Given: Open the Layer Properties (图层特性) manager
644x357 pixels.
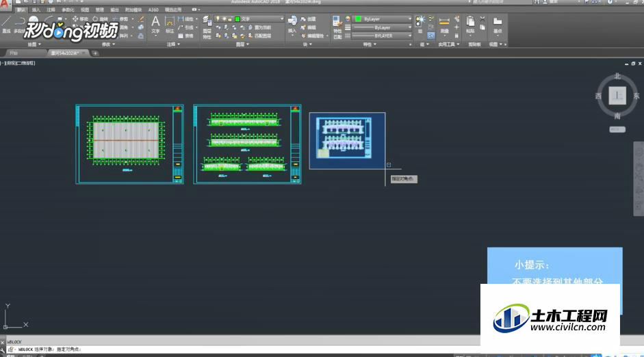Looking at the screenshot, I should click(x=207, y=27).
